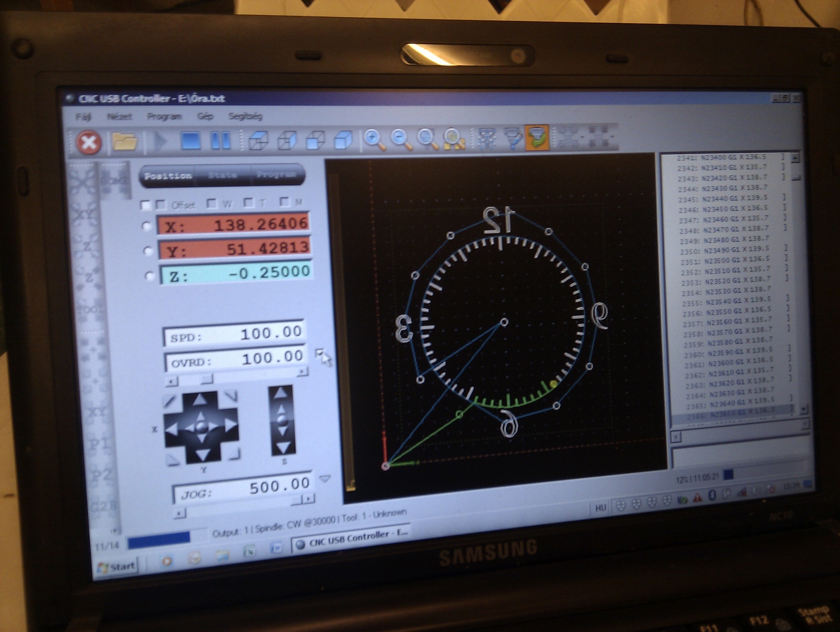Open the Gép menu
Screen dimensions: 840x632
tap(205, 116)
